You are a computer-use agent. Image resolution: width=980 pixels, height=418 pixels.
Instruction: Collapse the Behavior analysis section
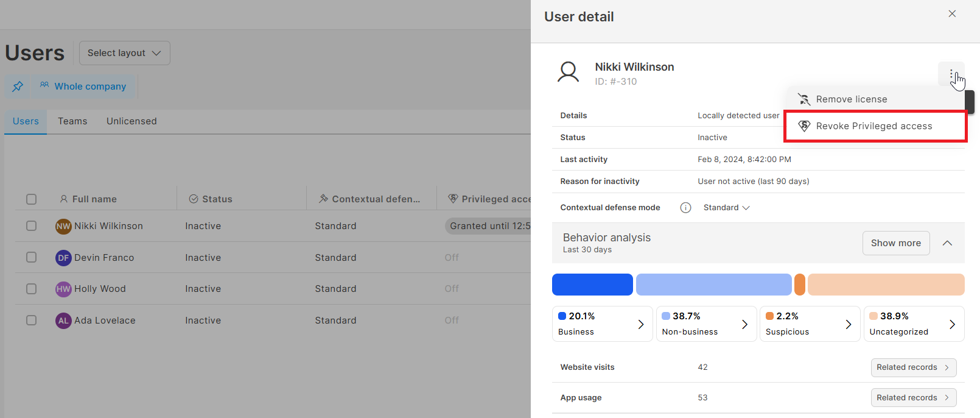[947, 243]
